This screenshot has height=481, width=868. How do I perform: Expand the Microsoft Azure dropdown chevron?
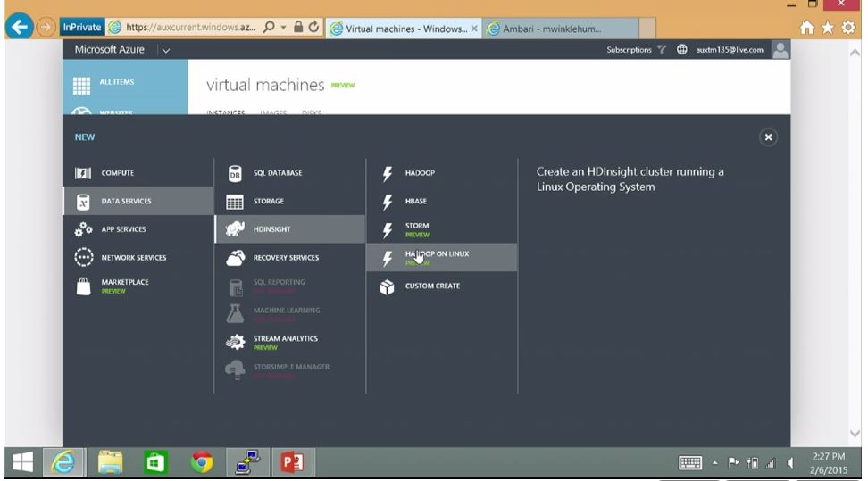[x=166, y=51]
